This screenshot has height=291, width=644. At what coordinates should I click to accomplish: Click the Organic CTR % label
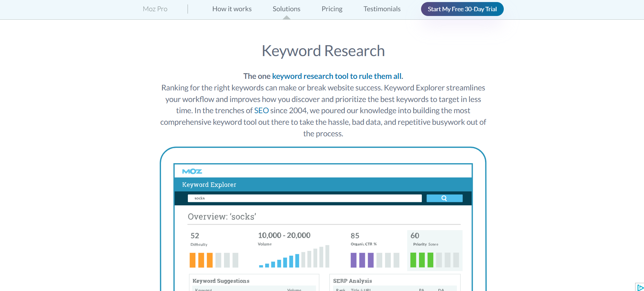coord(364,244)
